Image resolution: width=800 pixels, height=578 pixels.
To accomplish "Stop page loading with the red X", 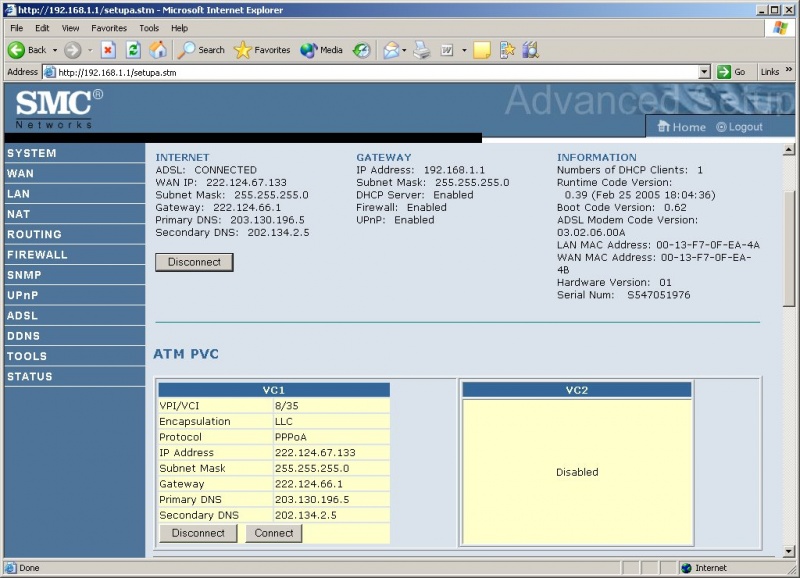I will tap(110, 50).
